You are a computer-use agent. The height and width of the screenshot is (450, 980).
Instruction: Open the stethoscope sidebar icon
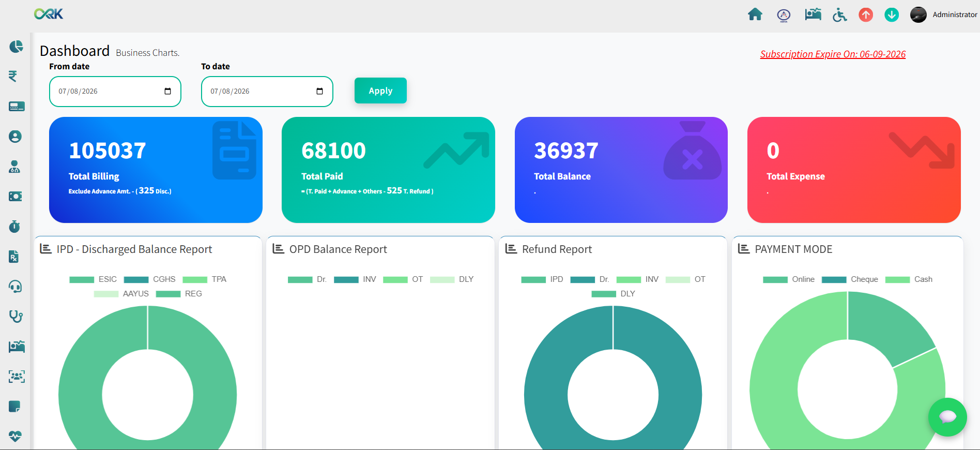(16, 317)
